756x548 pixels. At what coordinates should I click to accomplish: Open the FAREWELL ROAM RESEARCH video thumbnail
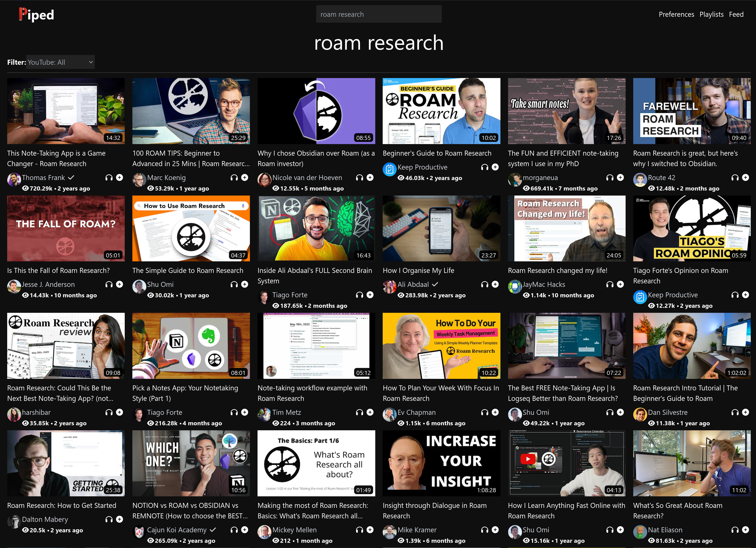tap(692, 111)
